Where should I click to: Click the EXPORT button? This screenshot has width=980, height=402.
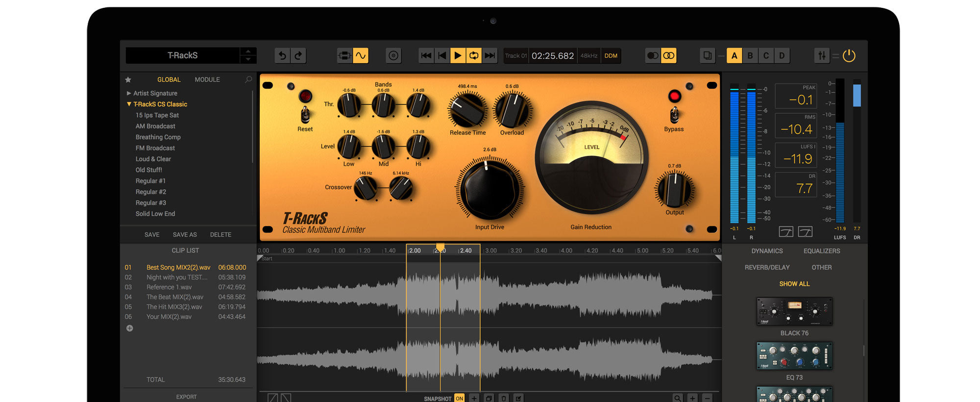186,397
